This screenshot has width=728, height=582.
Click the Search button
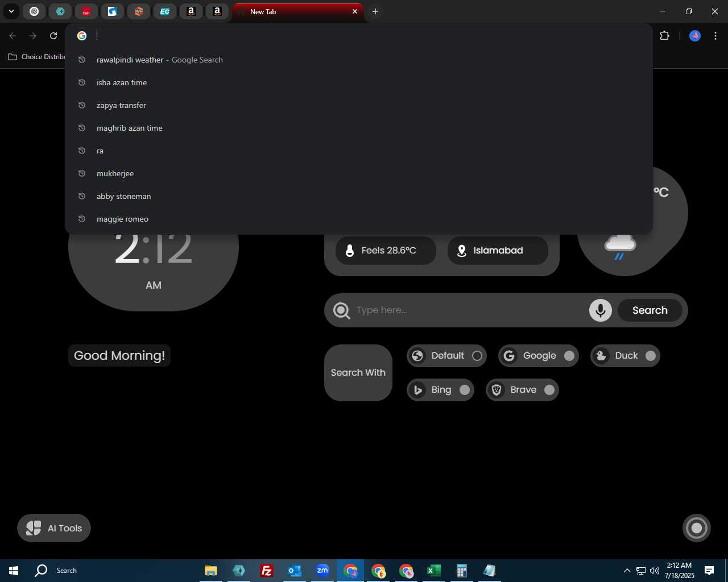coord(650,310)
